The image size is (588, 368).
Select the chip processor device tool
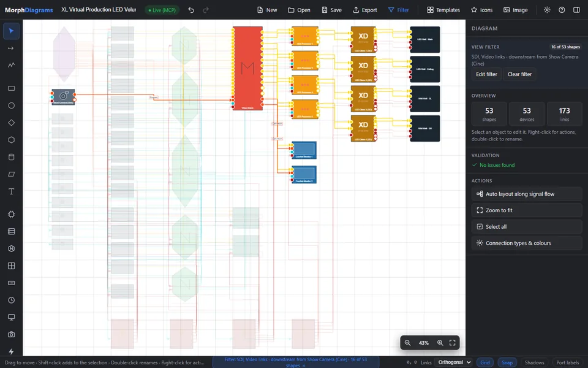click(11, 214)
